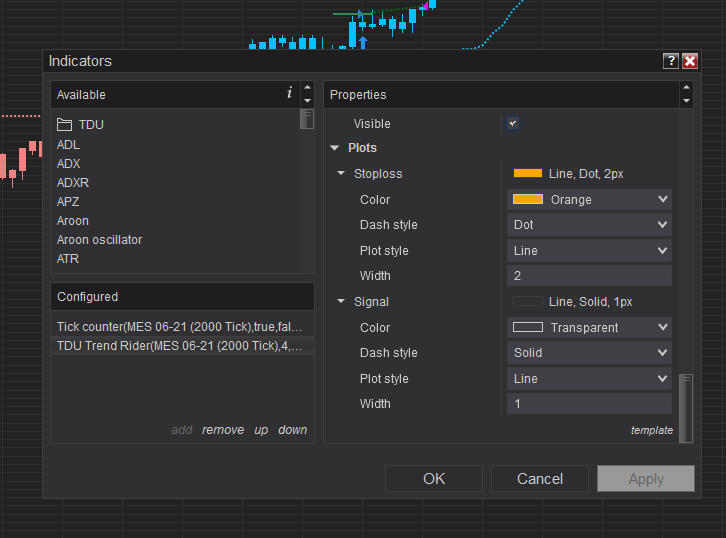Viewport: 726px width, 538px height.
Task: Click the help question mark icon
Action: click(671, 61)
